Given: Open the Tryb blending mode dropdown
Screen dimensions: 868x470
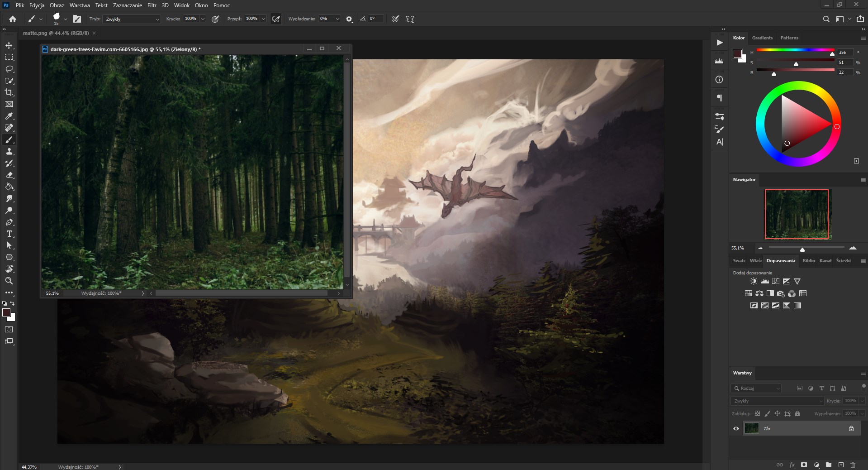Looking at the screenshot, I should click(x=132, y=19).
